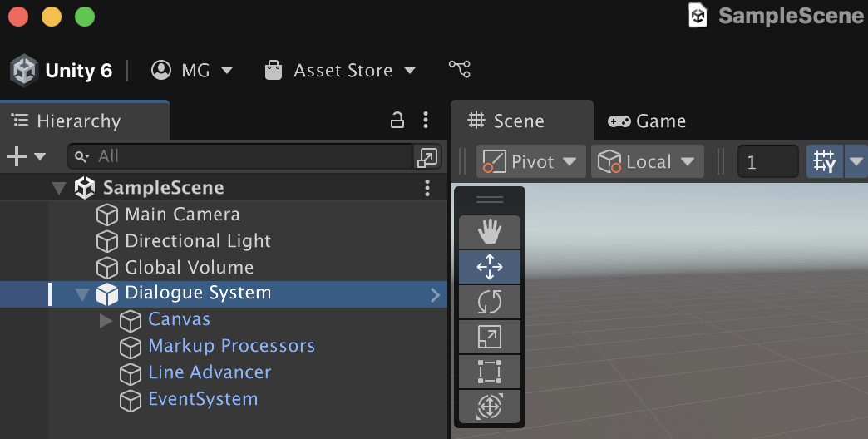The height and width of the screenshot is (439, 868).
Task: Open Dialogue System prefab chevron
Action: point(435,295)
